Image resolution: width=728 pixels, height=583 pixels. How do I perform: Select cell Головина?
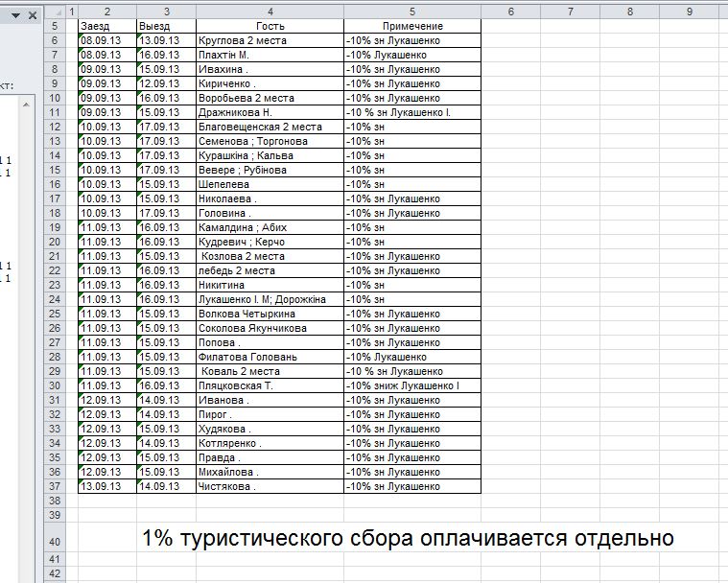[x=270, y=213]
